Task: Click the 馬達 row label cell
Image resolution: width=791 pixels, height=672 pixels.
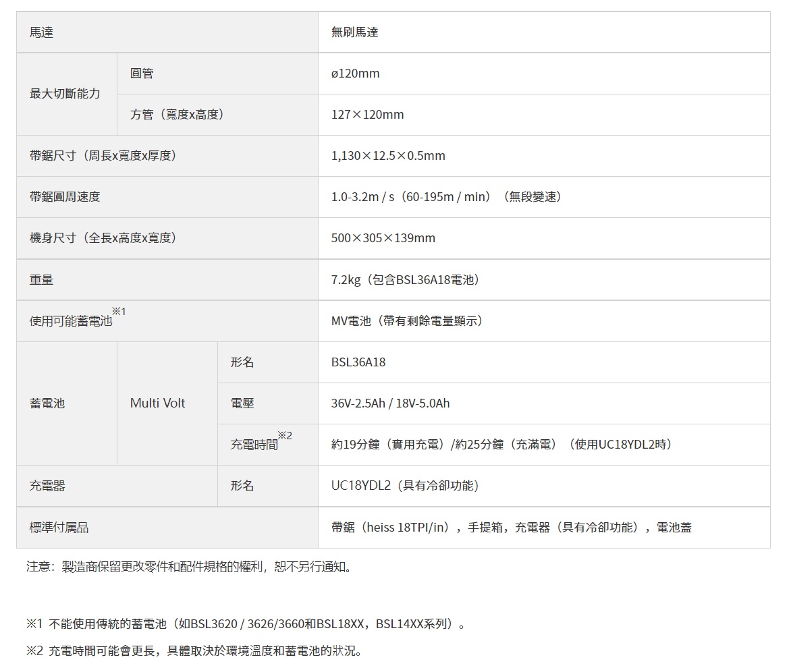Action: [x=42, y=32]
